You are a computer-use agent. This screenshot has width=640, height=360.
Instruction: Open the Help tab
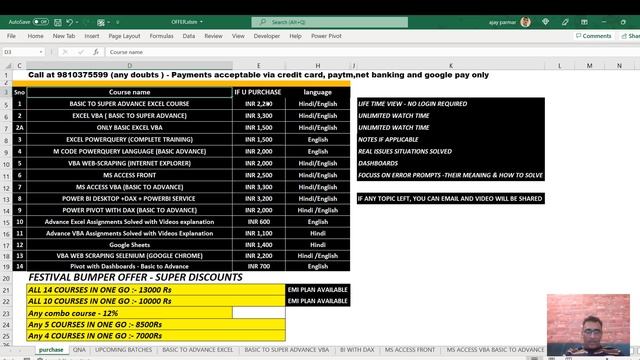[x=295, y=36]
